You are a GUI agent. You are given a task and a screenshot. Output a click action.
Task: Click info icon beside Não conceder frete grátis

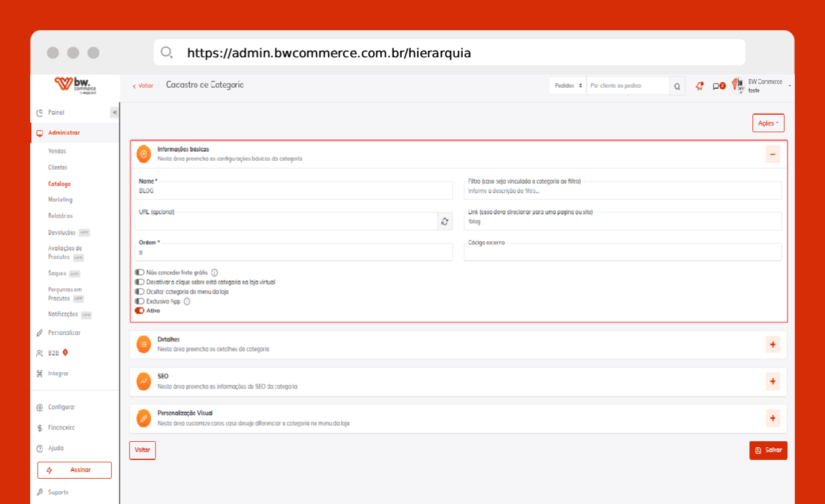tap(214, 273)
